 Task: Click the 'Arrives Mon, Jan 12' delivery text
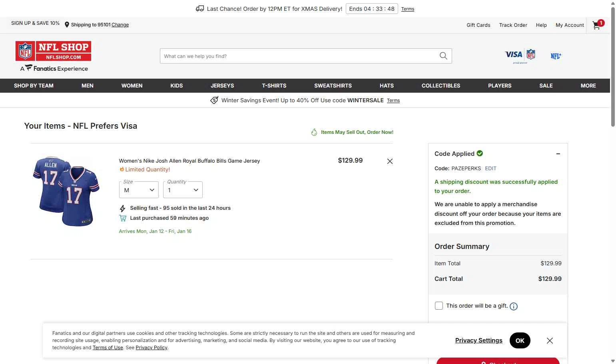pyautogui.click(x=155, y=231)
